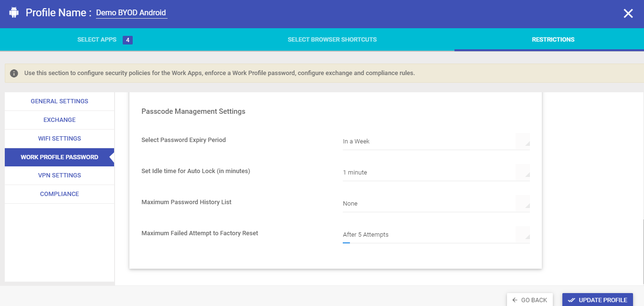The height and width of the screenshot is (306, 644).
Task: Open the Compliance section
Action: click(60, 194)
